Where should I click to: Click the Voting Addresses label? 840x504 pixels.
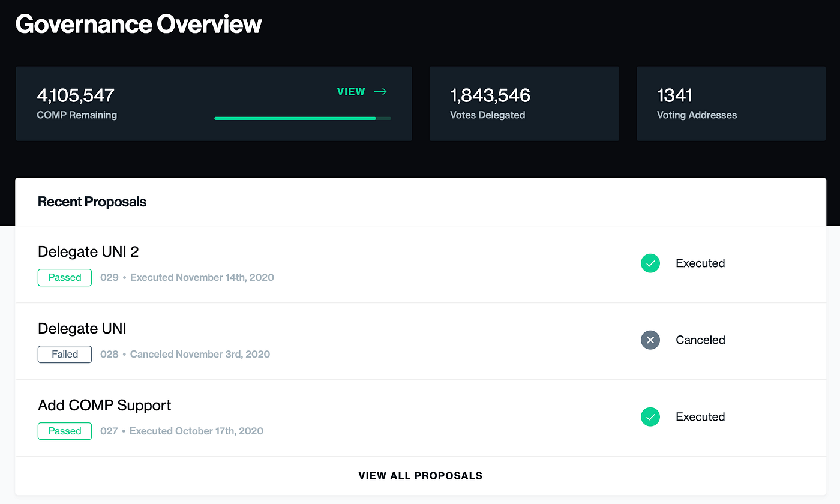click(697, 115)
